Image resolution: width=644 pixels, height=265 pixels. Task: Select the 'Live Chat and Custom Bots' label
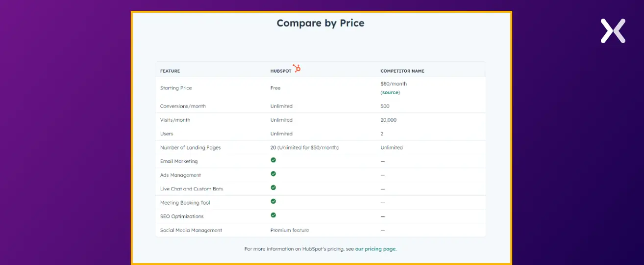192,188
